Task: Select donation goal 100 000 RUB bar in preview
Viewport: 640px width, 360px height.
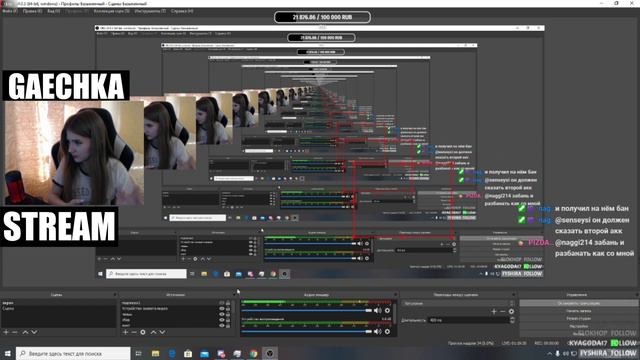Action: point(322,17)
